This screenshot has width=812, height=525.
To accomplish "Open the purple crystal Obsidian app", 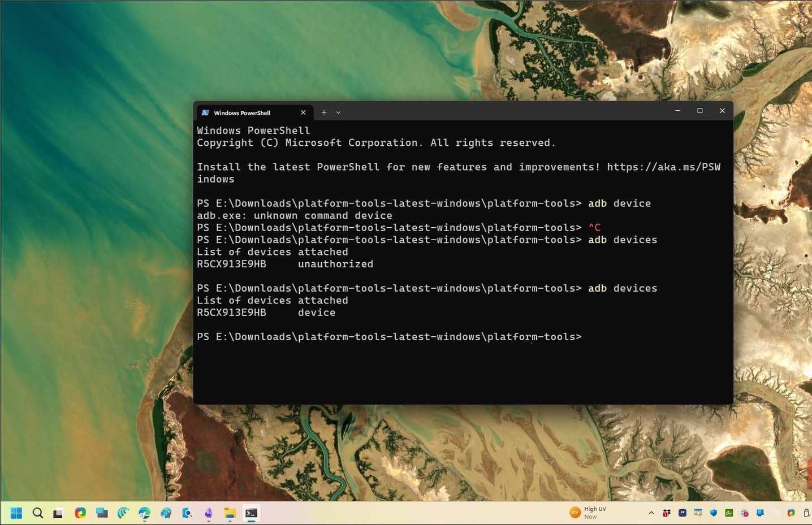I will [x=209, y=513].
